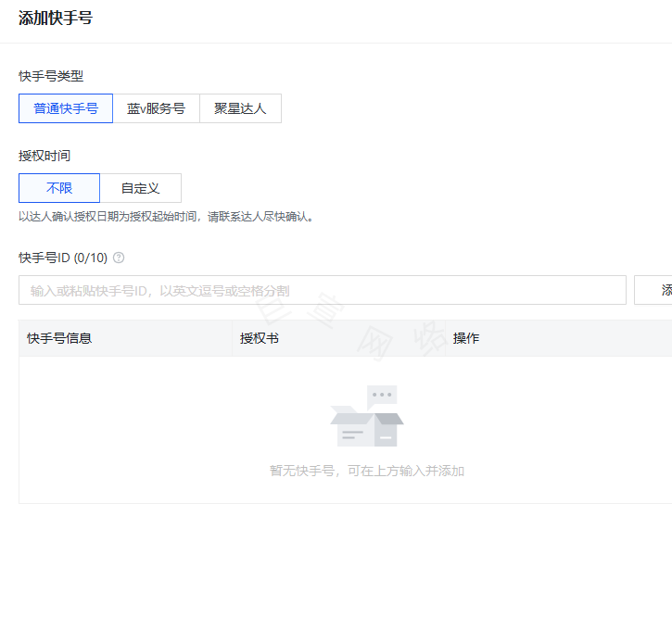672x617 pixels.
Task: Click the 添加 button next to input
Action: (x=653, y=290)
